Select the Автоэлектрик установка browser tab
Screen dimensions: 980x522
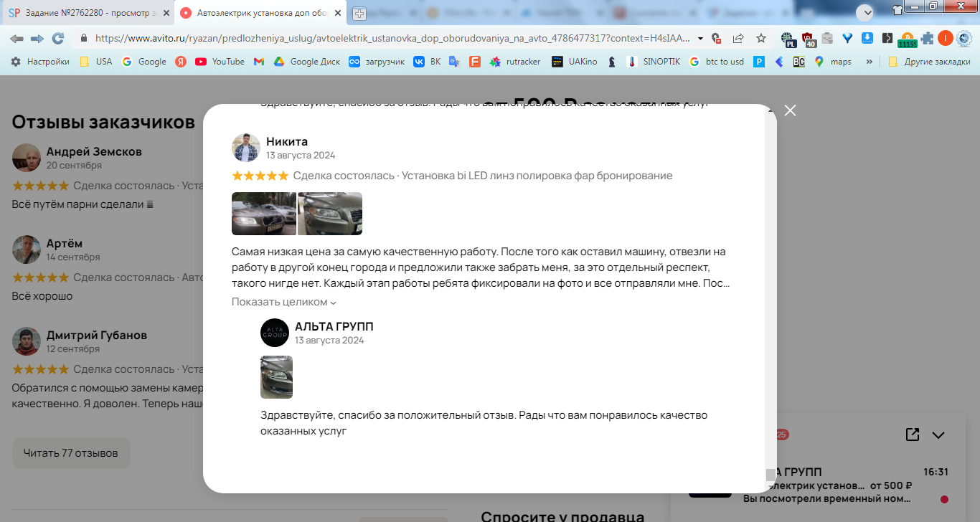262,13
